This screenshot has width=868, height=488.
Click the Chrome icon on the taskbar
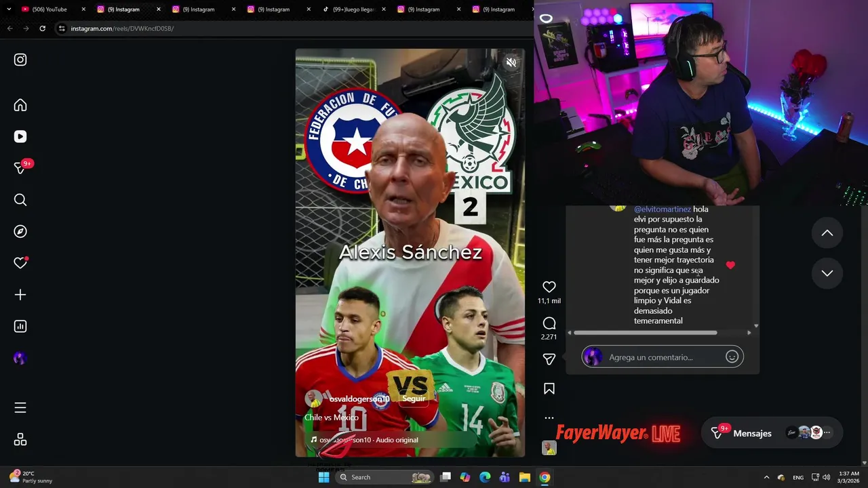coord(545,477)
